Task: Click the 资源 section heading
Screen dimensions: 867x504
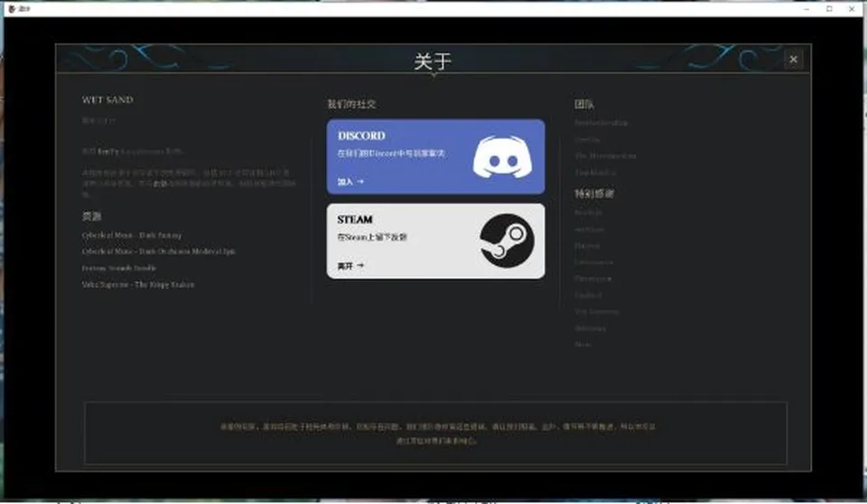Action: [x=92, y=216]
